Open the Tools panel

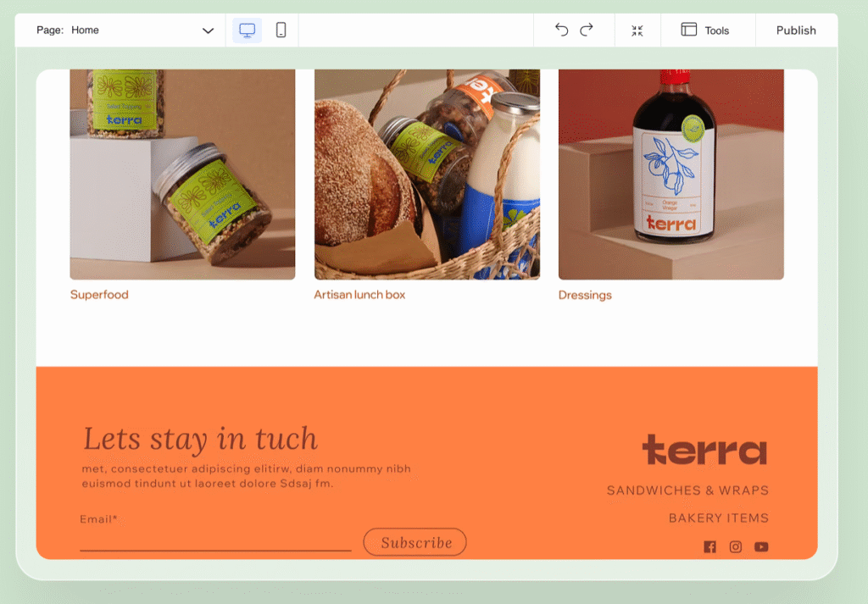705,30
